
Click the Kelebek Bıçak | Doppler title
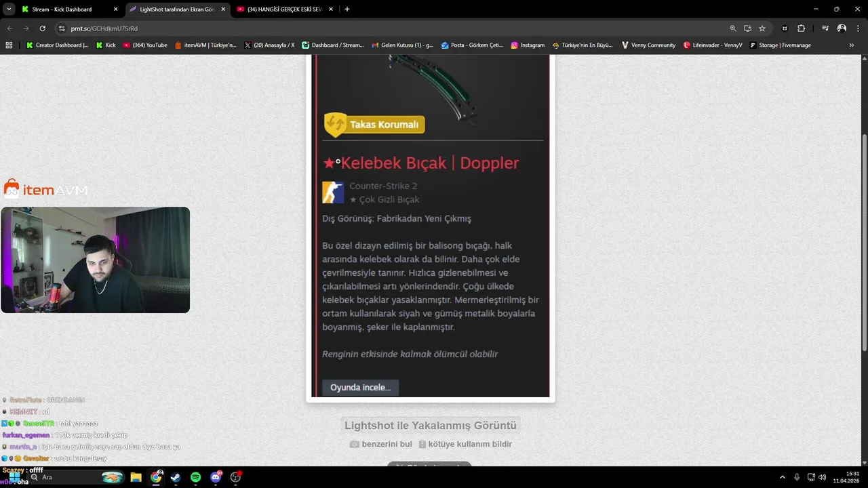[421, 163]
